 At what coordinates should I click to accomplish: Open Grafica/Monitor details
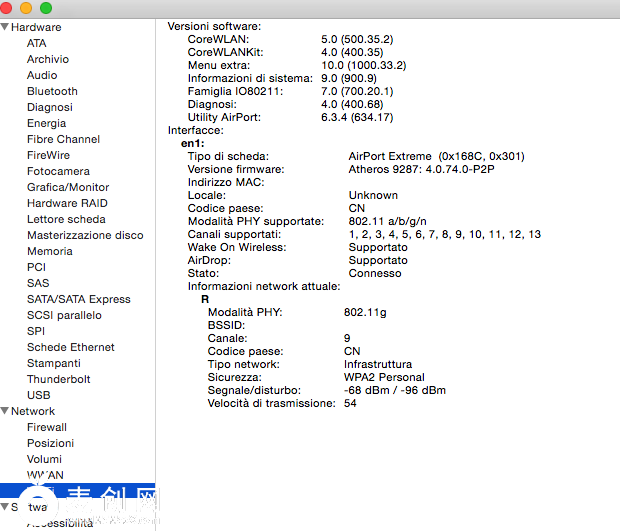(x=68, y=187)
